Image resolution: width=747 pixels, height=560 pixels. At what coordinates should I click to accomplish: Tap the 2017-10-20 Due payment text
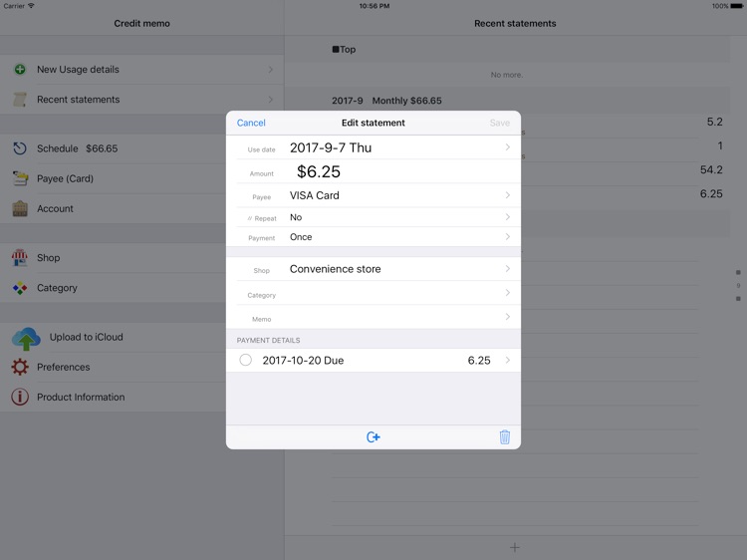[x=303, y=361]
